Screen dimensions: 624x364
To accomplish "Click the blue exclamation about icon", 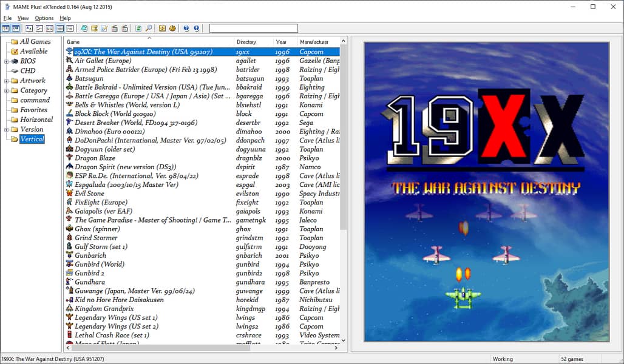I will 197,29.
